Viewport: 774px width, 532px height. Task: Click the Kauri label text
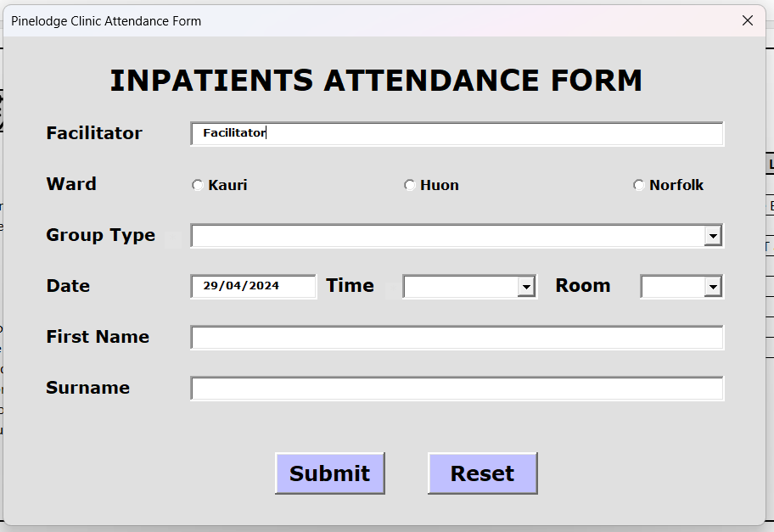(227, 185)
